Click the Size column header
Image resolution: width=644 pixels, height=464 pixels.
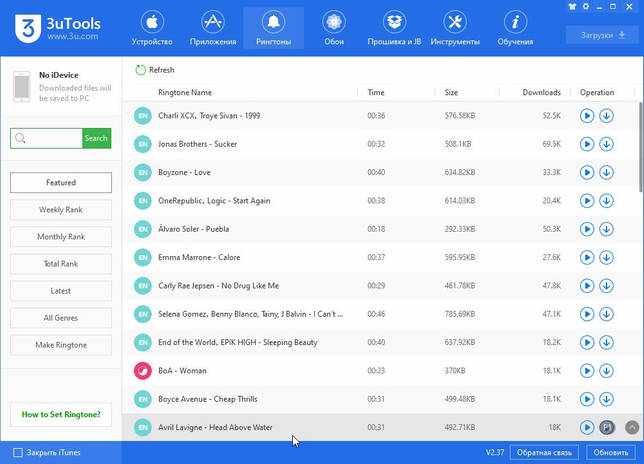tap(451, 92)
